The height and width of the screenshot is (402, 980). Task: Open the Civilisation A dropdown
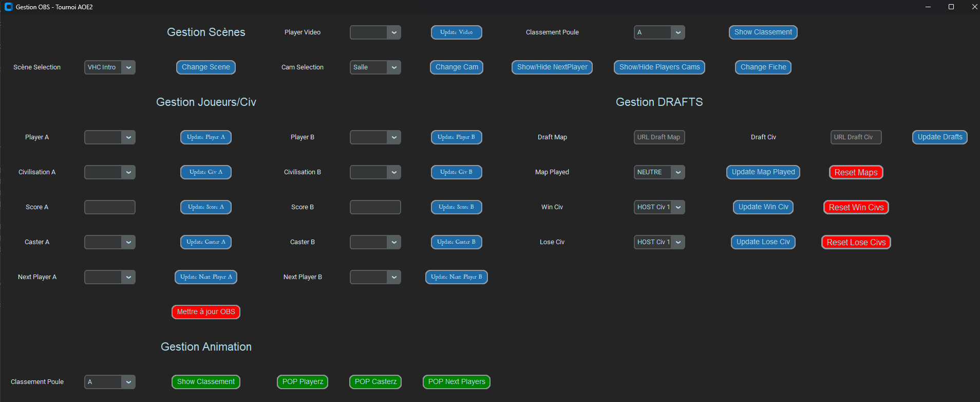[110, 172]
